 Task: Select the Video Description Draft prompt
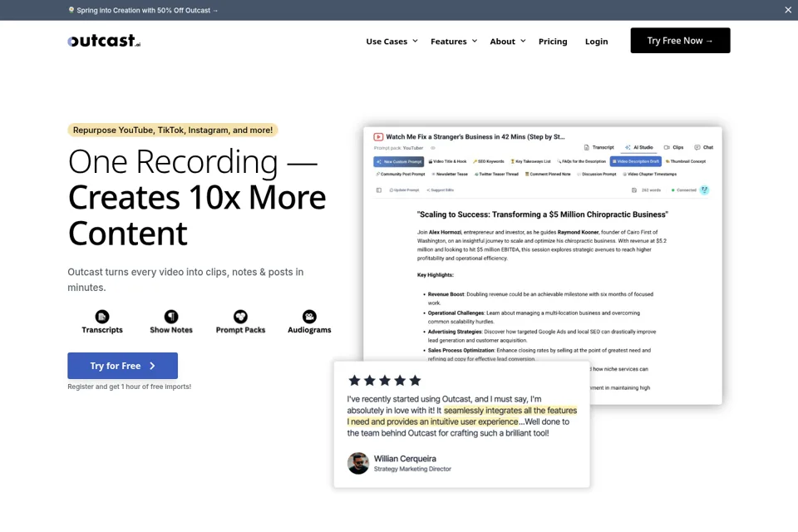[636, 161]
